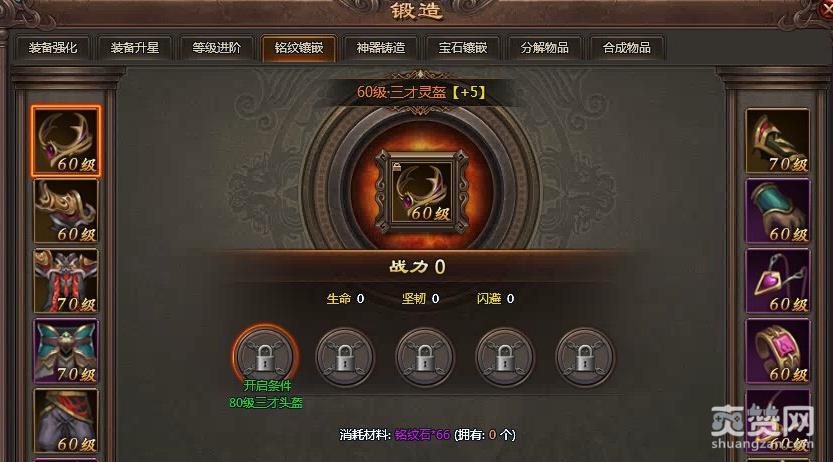833x462 pixels.
Task: Click the second locked inscription slot
Action: pyautogui.click(x=344, y=357)
